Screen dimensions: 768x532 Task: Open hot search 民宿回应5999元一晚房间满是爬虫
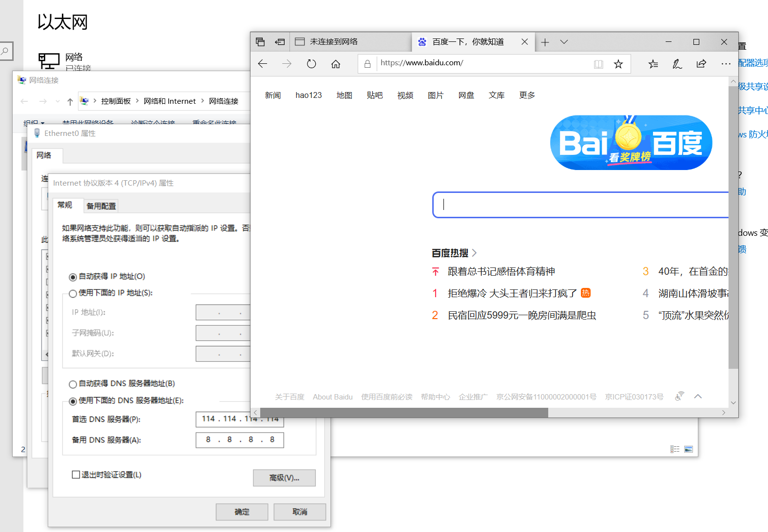[x=522, y=315]
